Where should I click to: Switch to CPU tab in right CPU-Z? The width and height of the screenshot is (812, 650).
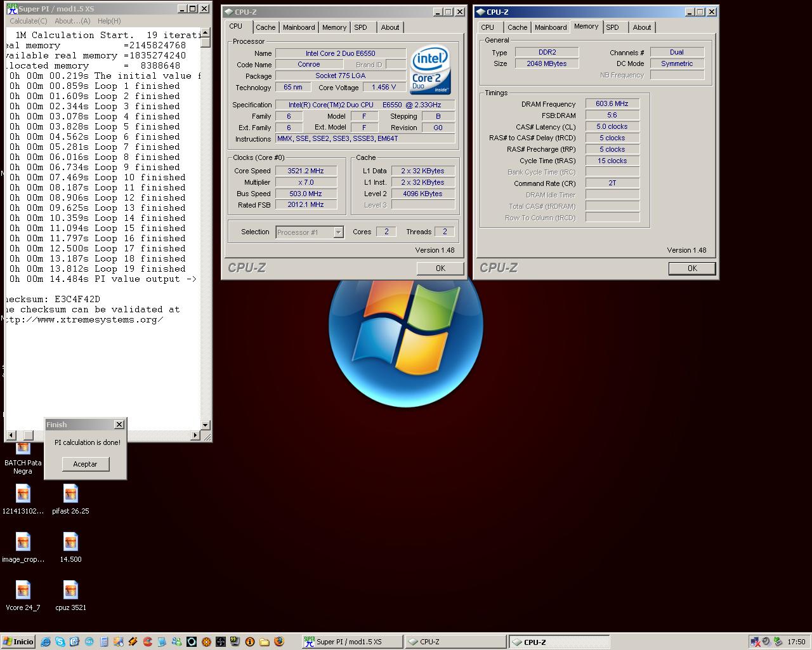point(487,27)
